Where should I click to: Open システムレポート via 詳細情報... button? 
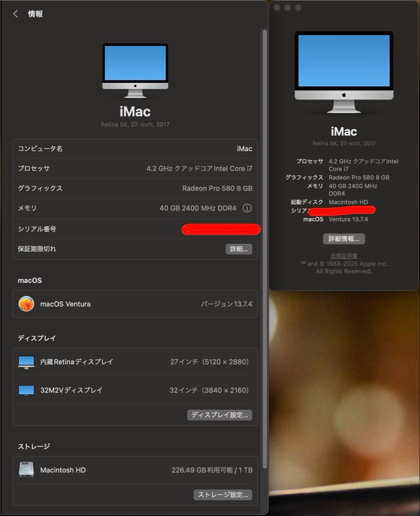(x=344, y=239)
